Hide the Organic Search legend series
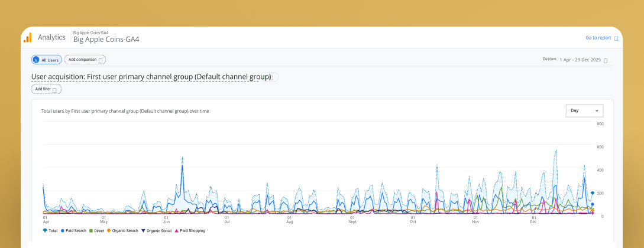The height and width of the screenshot is (248, 644). pos(122,230)
